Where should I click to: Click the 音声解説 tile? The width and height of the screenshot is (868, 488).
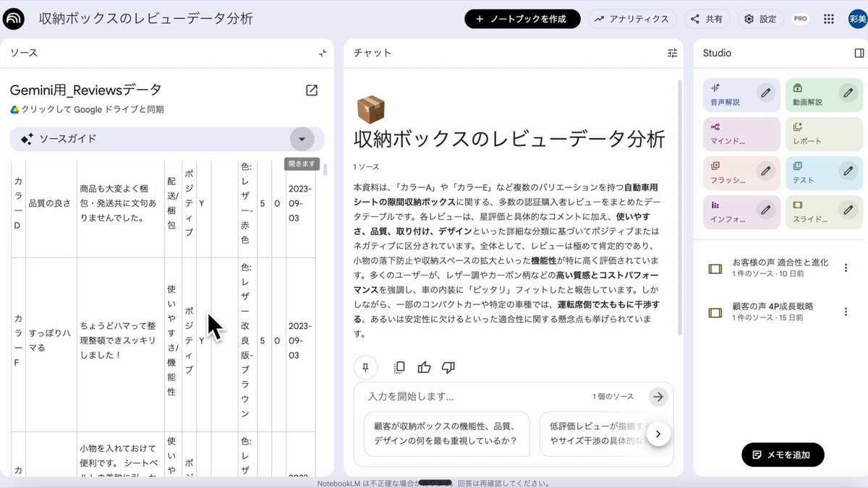click(741, 95)
